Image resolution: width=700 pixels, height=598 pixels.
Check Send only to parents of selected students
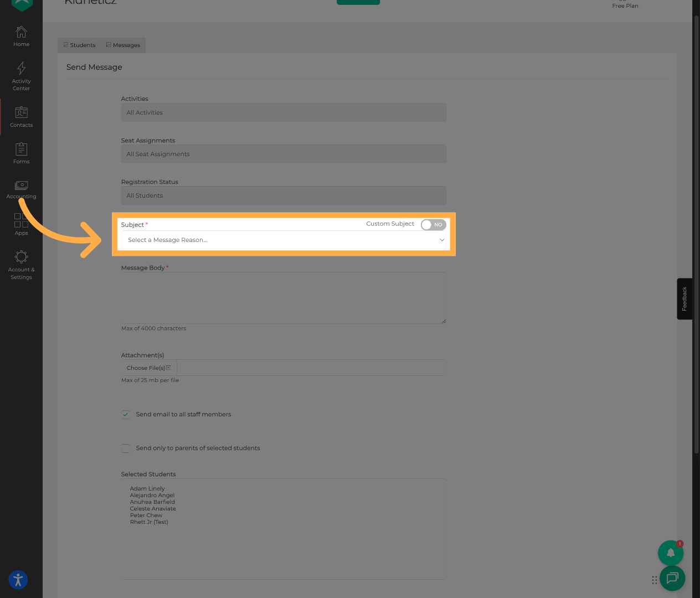pos(125,448)
